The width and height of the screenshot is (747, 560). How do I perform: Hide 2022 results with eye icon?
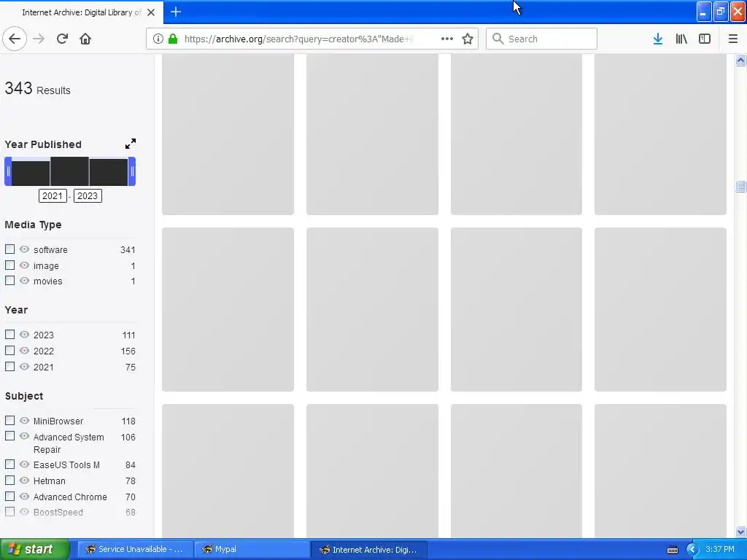[24, 350]
